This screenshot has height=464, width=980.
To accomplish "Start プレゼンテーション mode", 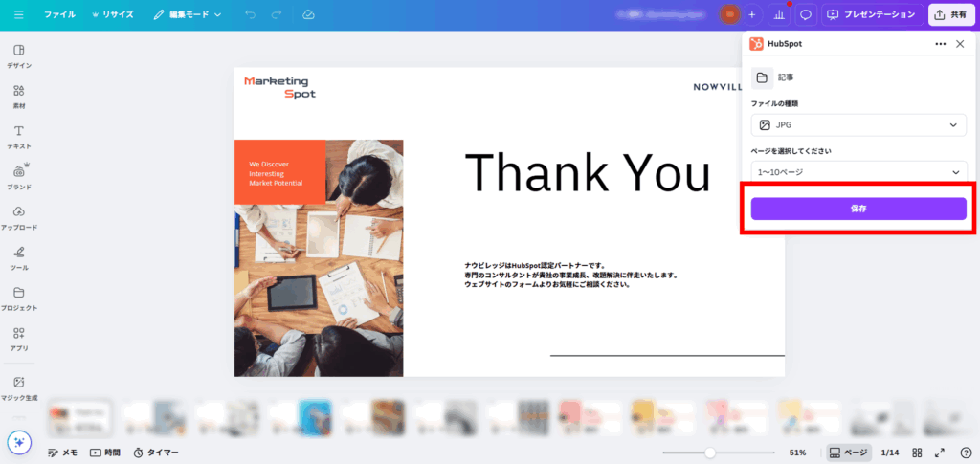I will tap(872, 14).
